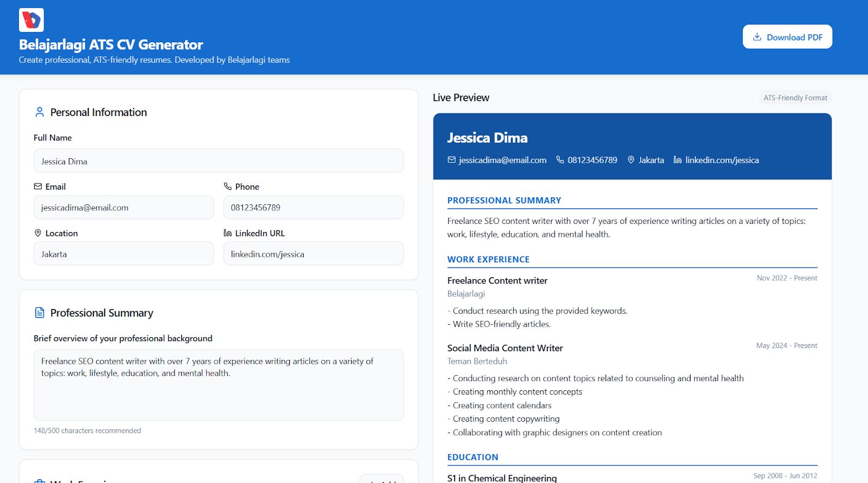
Task: Focus the Location input with Jakarta
Action: pos(124,254)
